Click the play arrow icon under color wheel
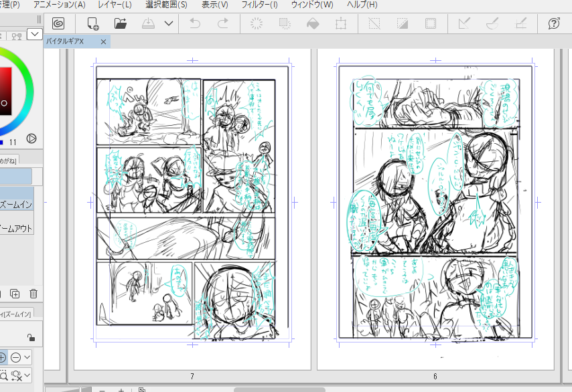 [31, 138]
